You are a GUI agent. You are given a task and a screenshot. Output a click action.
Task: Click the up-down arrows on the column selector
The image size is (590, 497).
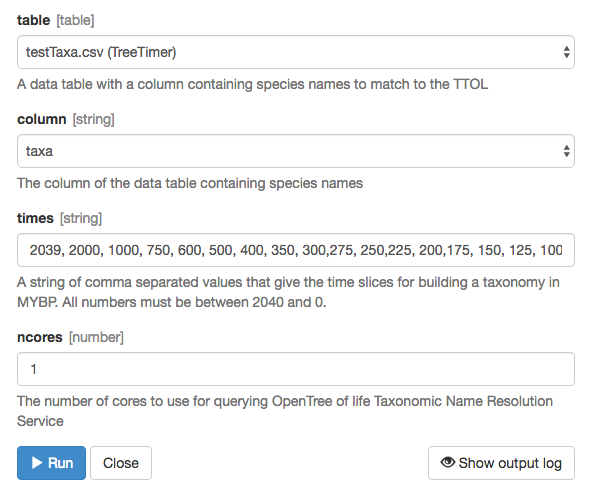coord(566,151)
